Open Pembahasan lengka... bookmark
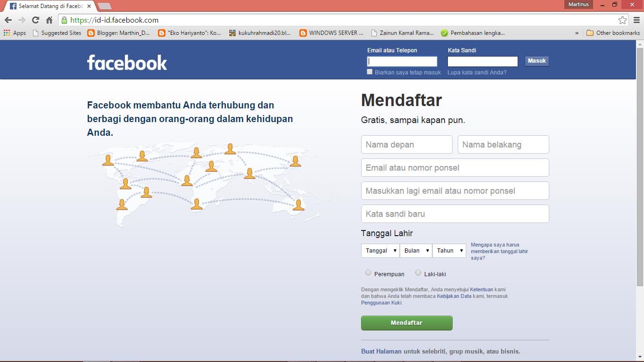Screen dimensions: 644x362 point(473,33)
